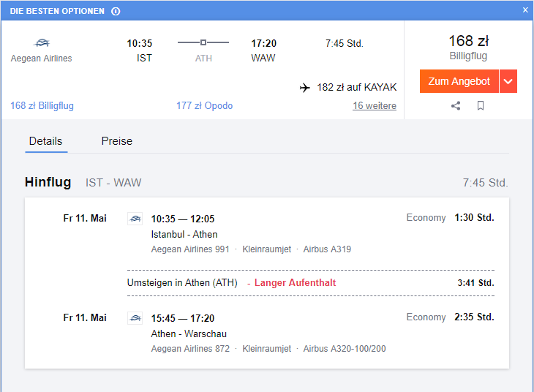Open the 168 zł Billigflug link
The height and width of the screenshot is (392, 534).
point(42,105)
